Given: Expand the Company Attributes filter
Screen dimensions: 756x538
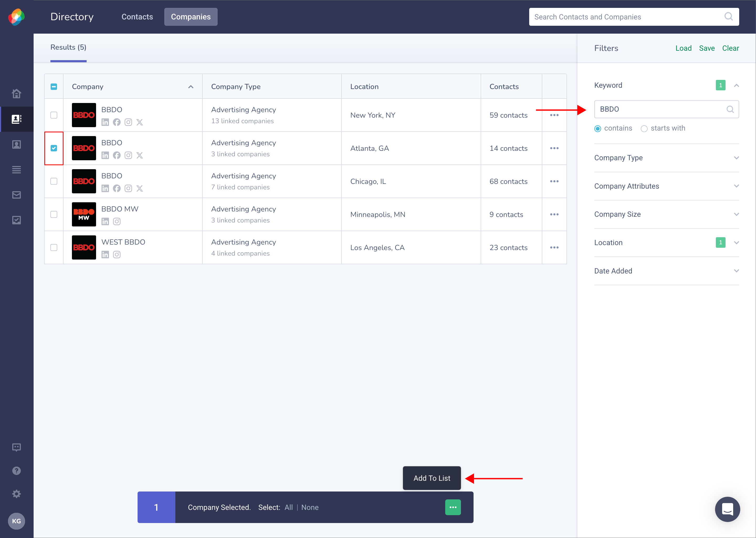Looking at the screenshot, I should click(736, 186).
